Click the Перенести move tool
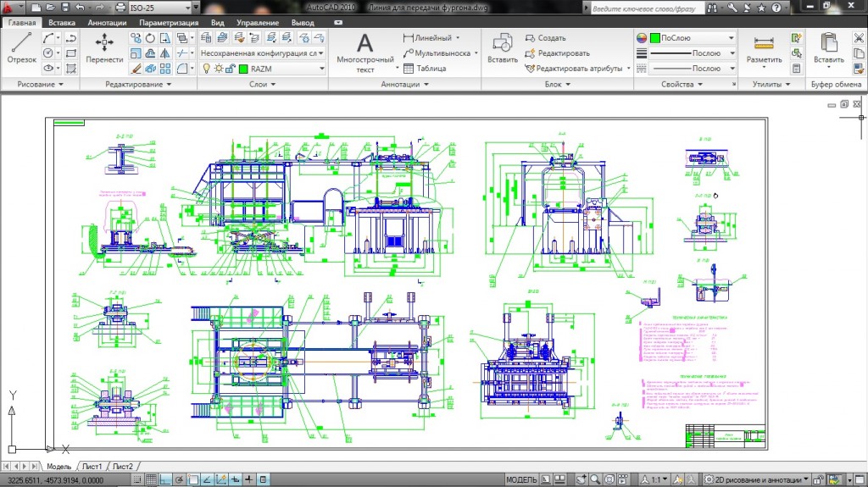The width and height of the screenshot is (868, 487). (104, 47)
